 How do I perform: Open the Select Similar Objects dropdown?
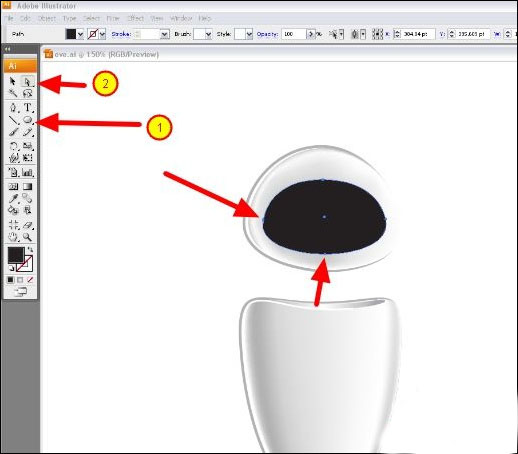point(341,34)
